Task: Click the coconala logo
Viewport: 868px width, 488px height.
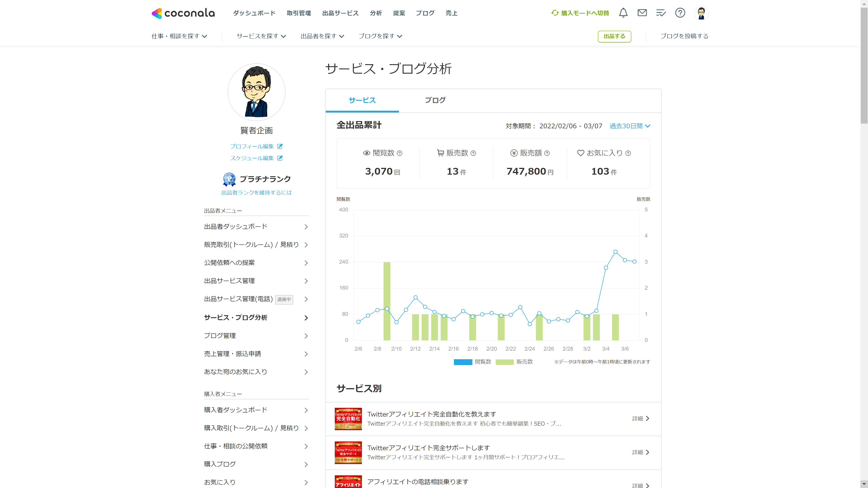Action: 183,13
